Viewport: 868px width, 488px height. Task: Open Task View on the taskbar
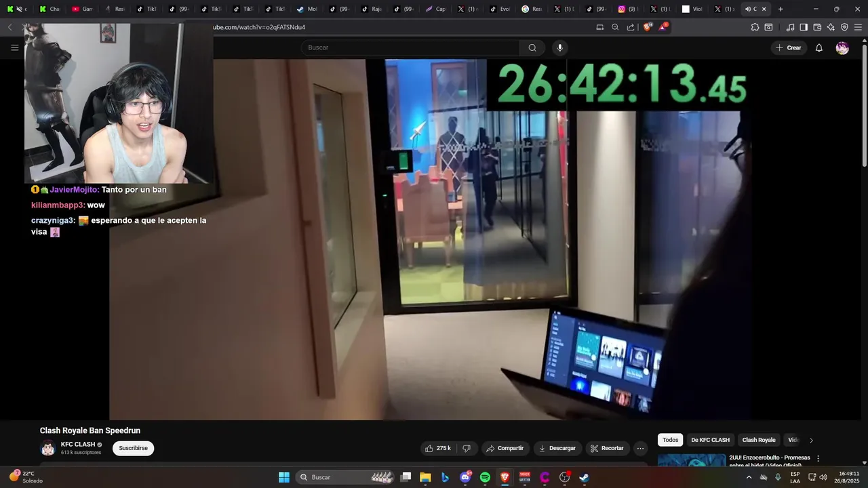click(x=406, y=477)
